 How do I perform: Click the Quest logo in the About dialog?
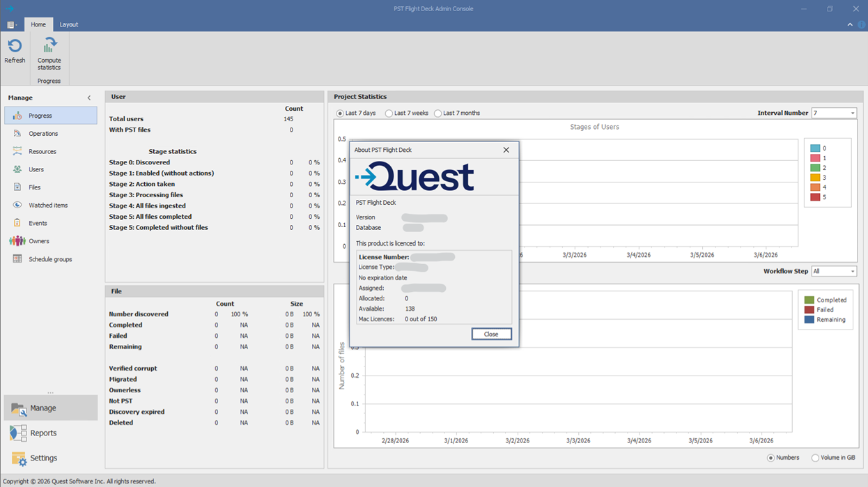pyautogui.click(x=414, y=177)
